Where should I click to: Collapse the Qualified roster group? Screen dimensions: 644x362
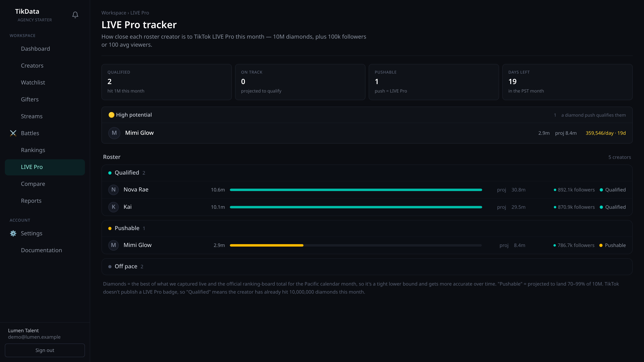click(x=367, y=173)
